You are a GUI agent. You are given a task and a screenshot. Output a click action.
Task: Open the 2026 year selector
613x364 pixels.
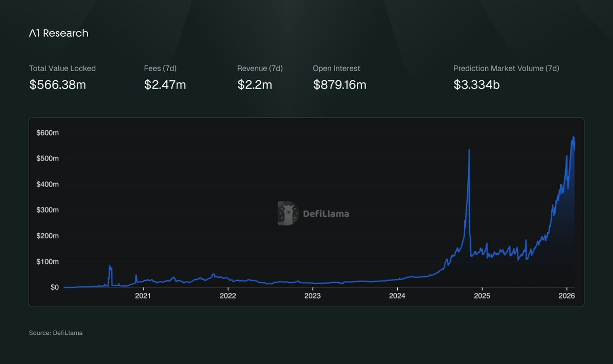(567, 295)
